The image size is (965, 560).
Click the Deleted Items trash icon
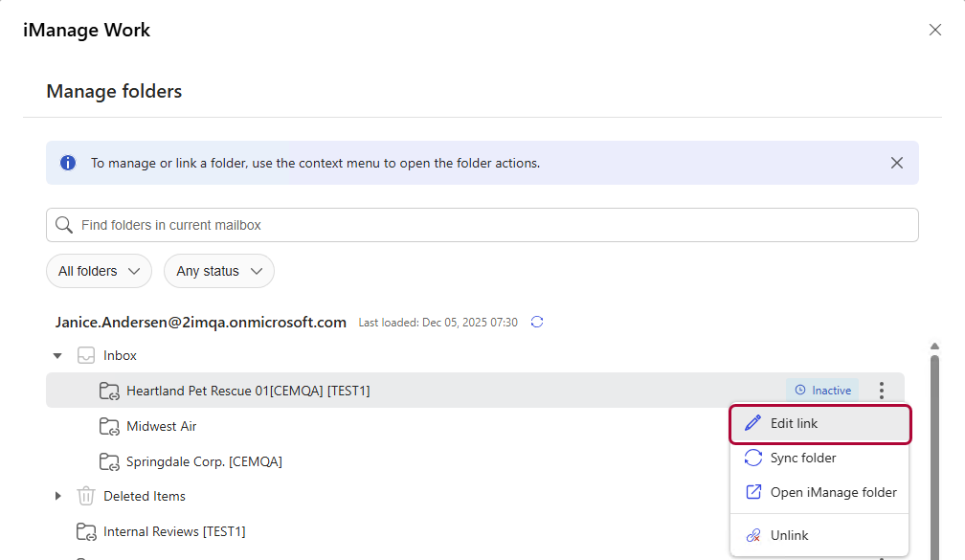coord(86,496)
